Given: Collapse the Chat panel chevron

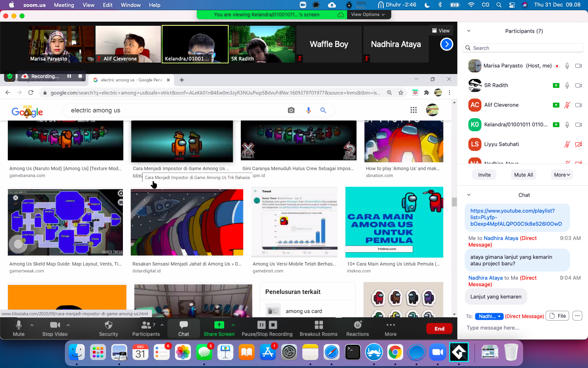Looking at the screenshot, I should [x=469, y=195].
